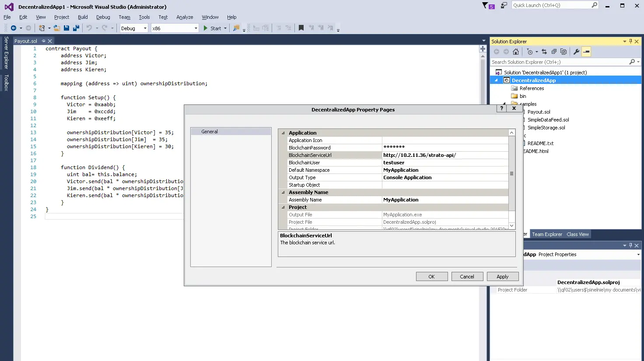
Task: Open the Tools menu
Action: click(x=144, y=17)
